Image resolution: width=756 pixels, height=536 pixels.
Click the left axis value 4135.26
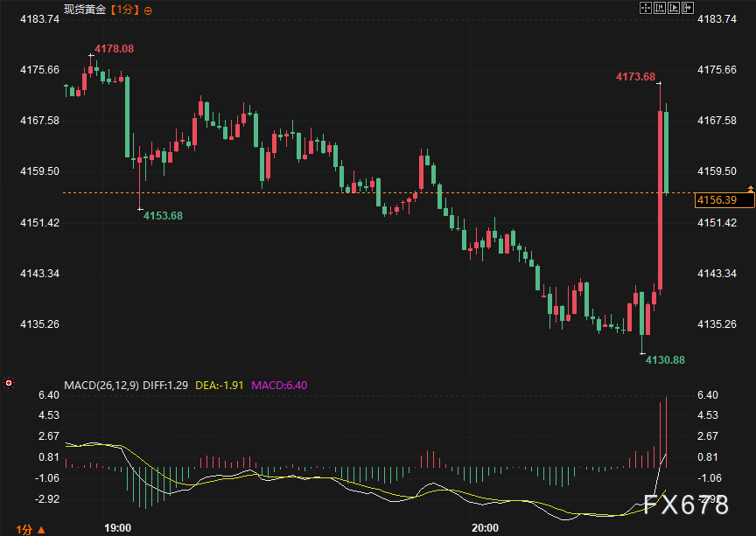(39, 324)
